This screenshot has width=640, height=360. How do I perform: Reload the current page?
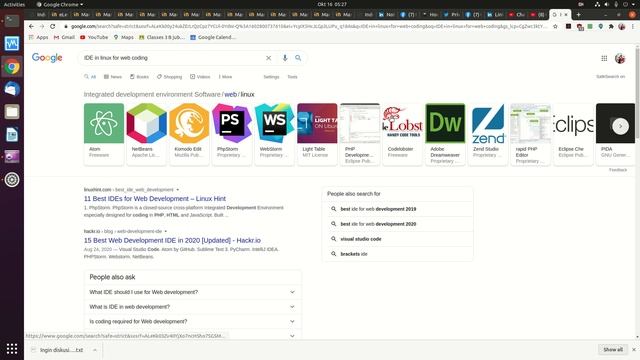[x=53, y=26]
